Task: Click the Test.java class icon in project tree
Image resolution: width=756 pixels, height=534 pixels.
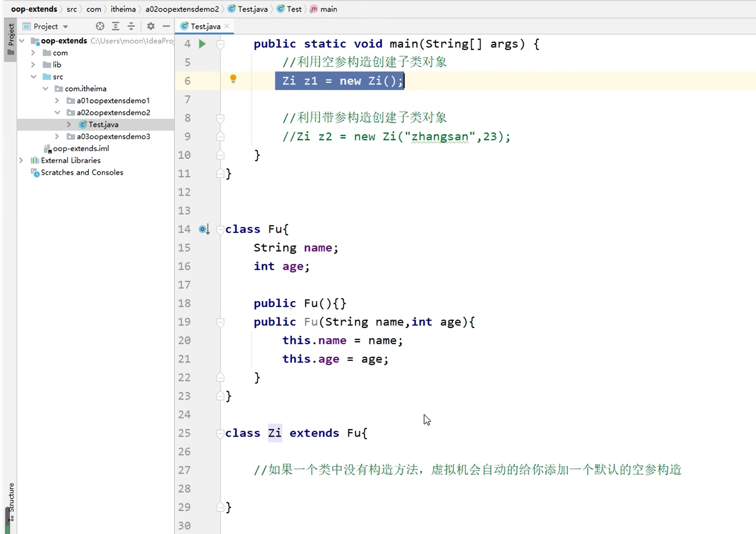Action: pos(82,124)
